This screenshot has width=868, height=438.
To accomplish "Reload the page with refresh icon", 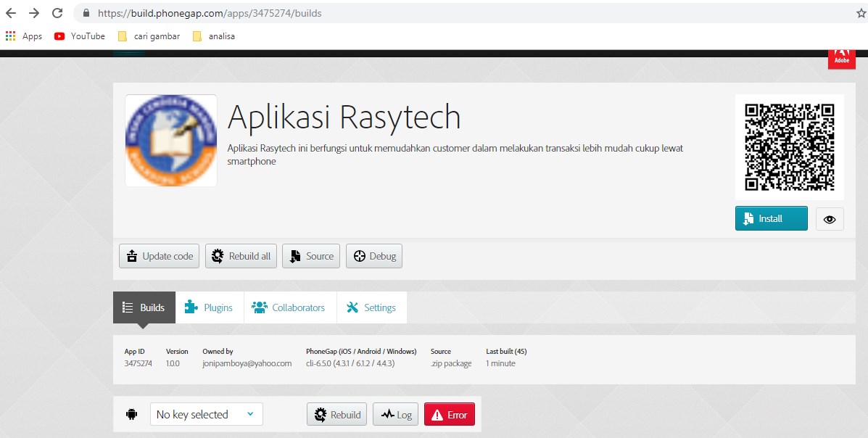I will [x=57, y=13].
